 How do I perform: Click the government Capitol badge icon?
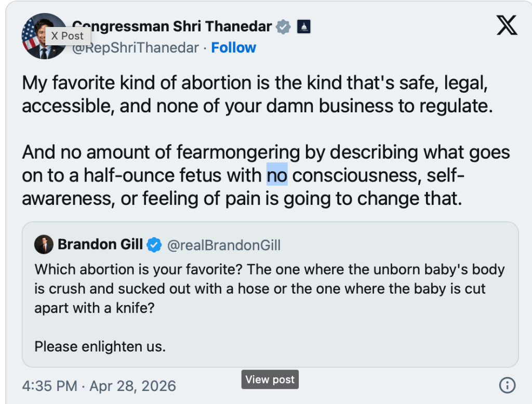(x=303, y=27)
